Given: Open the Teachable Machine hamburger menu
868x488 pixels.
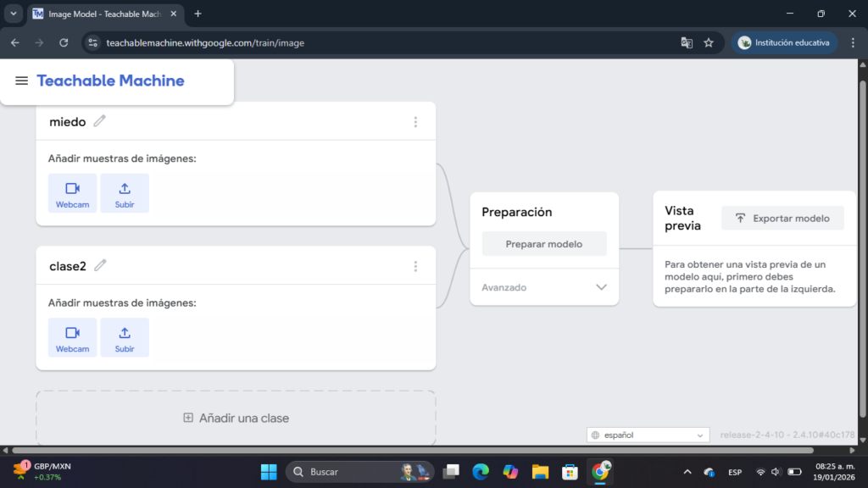Looking at the screenshot, I should 22,81.
